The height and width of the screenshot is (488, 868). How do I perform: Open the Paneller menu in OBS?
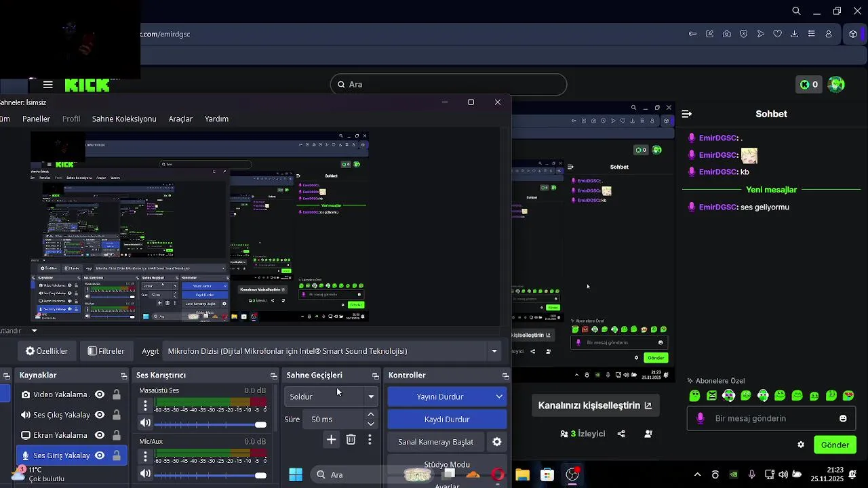click(x=36, y=119)
